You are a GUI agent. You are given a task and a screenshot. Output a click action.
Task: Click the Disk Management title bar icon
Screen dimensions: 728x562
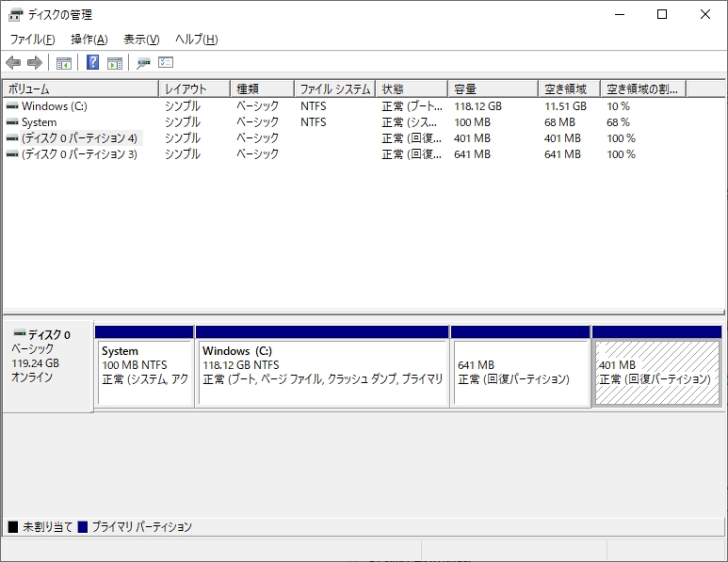pyautogui.click(x=15, y=15)
